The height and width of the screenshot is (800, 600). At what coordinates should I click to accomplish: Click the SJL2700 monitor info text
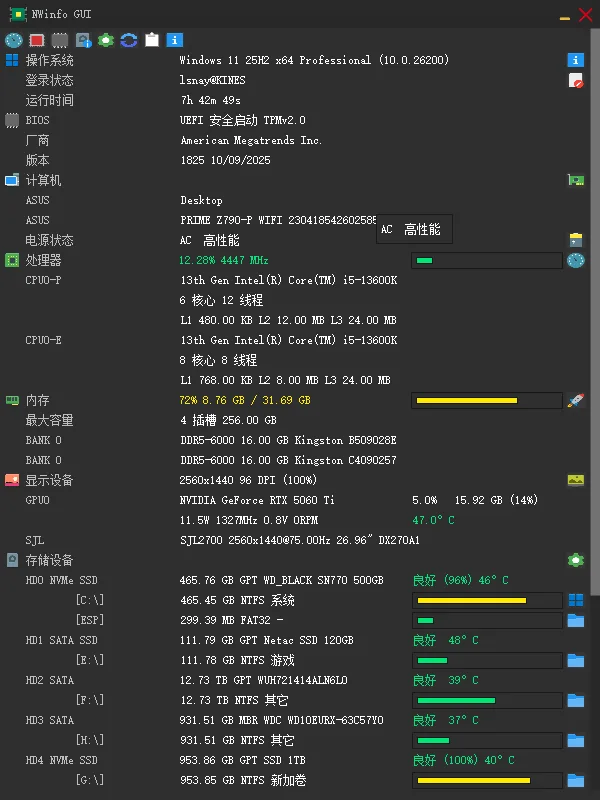tap(300, 540)
